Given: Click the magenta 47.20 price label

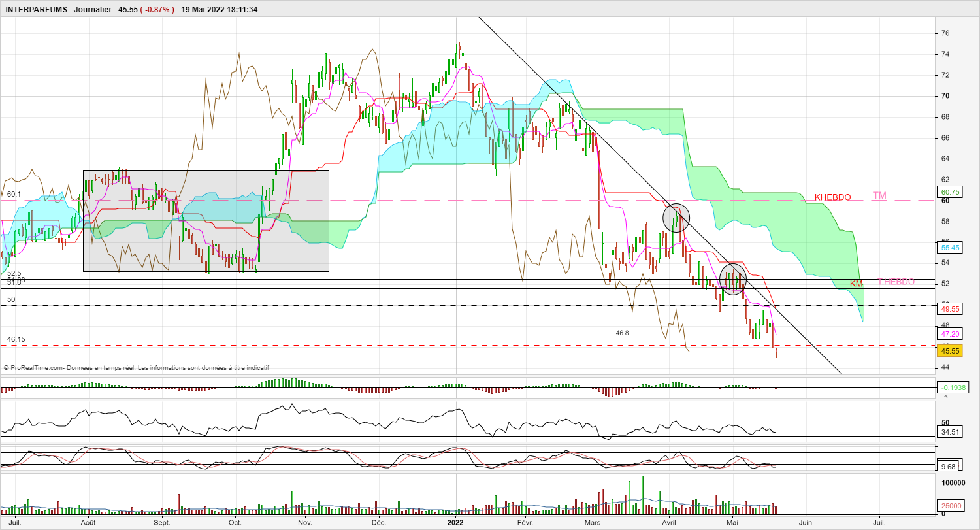Looking at the screenshot, I should coord(949,334).
